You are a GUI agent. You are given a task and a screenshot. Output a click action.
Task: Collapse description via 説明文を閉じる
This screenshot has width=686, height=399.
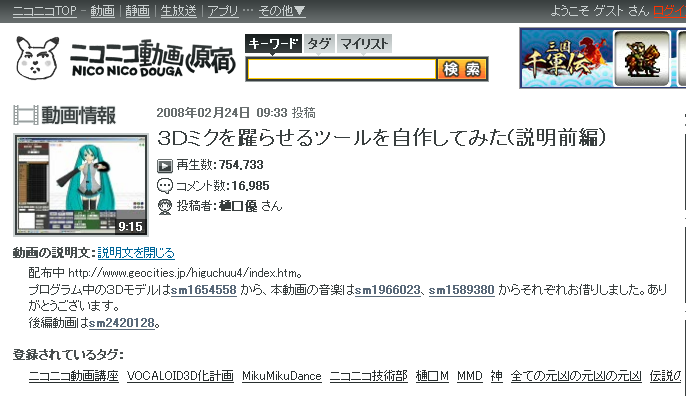pyautogui.click(x=136, y=253)
